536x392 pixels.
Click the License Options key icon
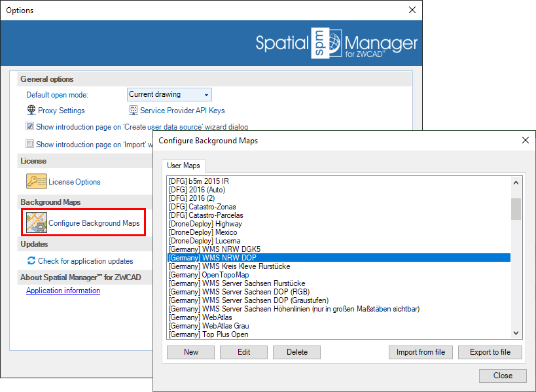click(36, 182)
